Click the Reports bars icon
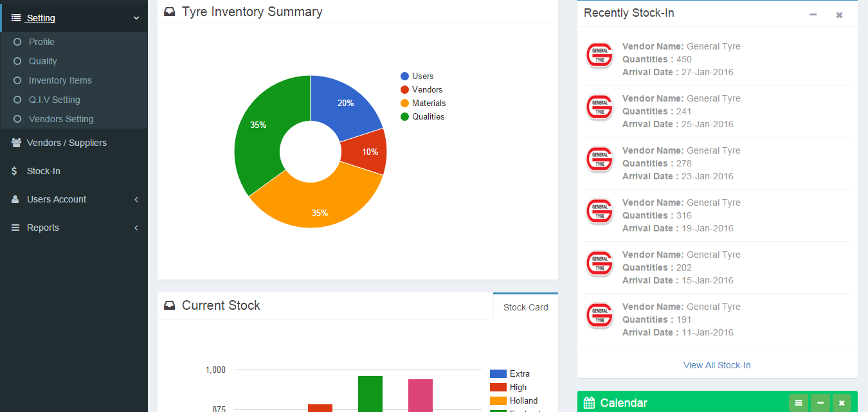Viewport: 868px width, 412px height. pyautogui.click(x=15, y=228)
